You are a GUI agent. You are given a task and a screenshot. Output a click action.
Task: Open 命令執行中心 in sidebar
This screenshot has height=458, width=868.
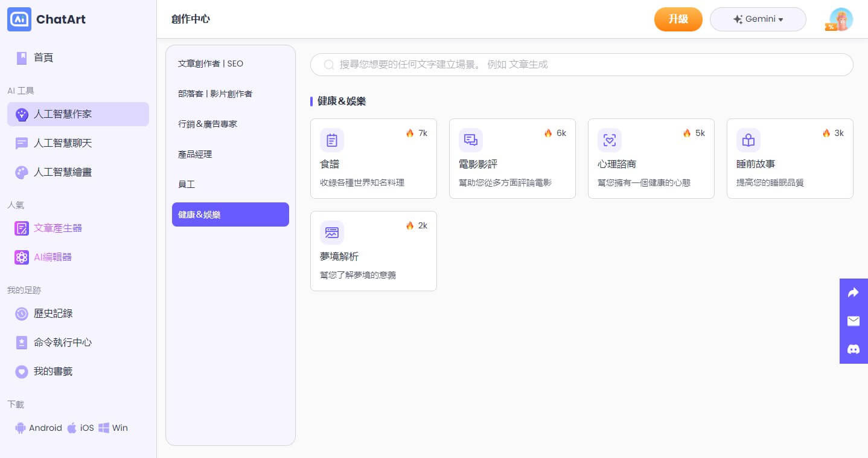pyautogui.click(x=78, y=343)
